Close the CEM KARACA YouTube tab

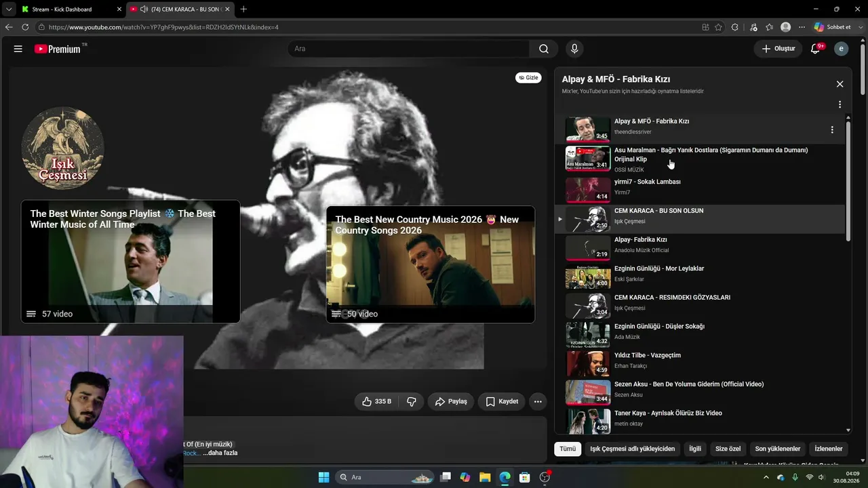click(227, 9)
